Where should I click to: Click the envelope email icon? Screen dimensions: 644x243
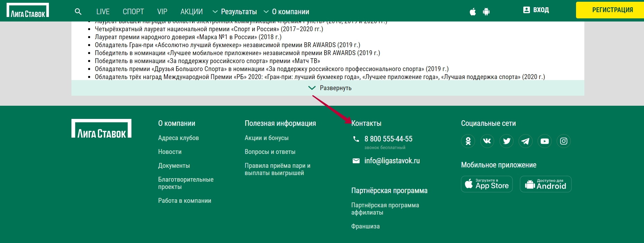[356, 161]
